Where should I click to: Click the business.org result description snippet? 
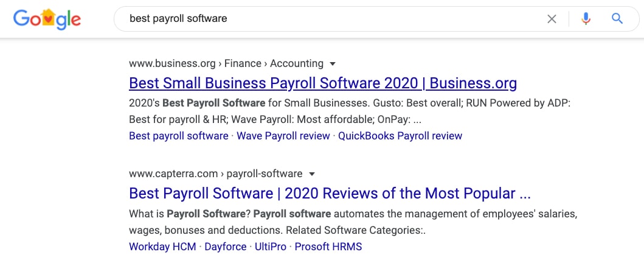(350, 111)
